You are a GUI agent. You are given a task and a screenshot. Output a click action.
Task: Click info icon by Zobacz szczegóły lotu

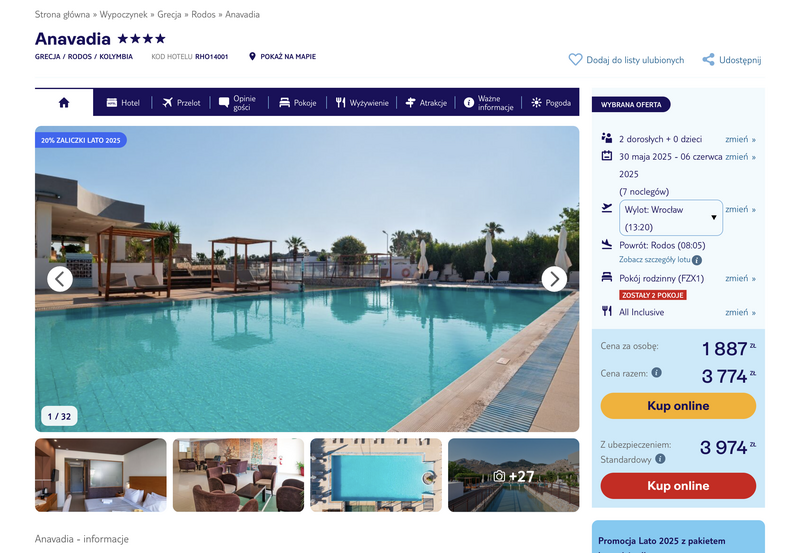click(x=696, y=260)
